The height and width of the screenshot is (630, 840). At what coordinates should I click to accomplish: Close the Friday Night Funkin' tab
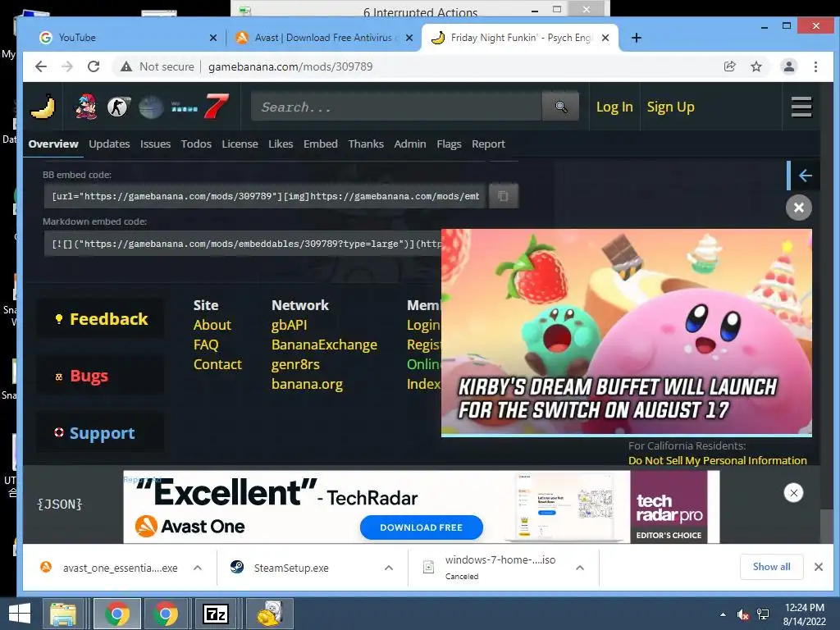[x=605, y=38]
